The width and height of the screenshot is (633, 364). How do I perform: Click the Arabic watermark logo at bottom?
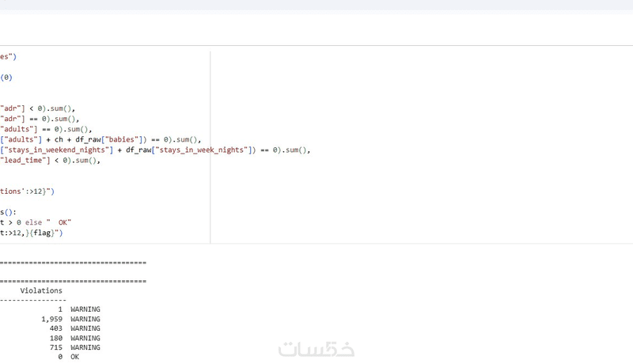click(x=316, y=349)
